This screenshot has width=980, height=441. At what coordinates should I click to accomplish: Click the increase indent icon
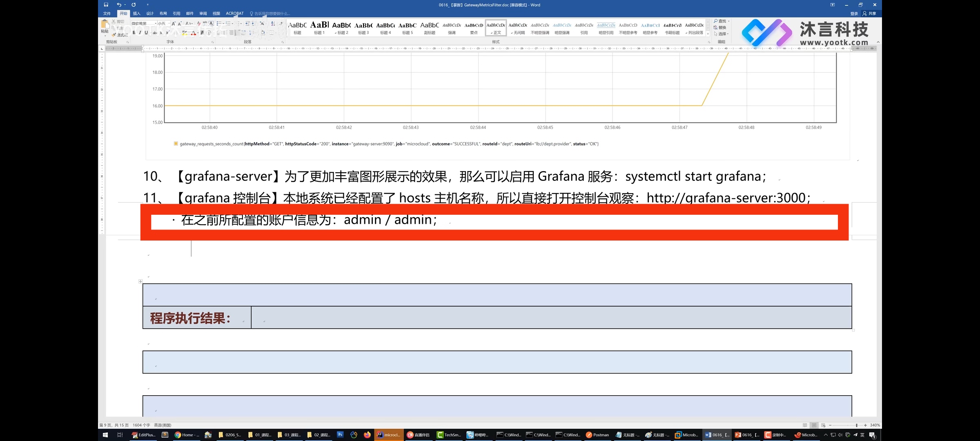pos(254,24)
